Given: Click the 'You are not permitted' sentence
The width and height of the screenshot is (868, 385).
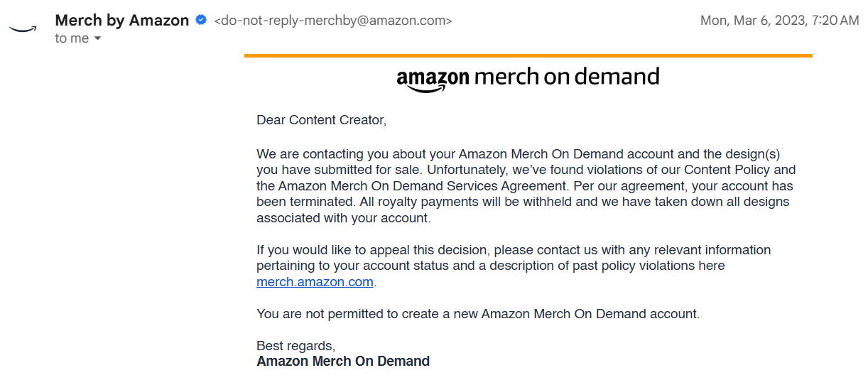Looking at the screenshot, I should pyautogui.click(x=477, y=314).
